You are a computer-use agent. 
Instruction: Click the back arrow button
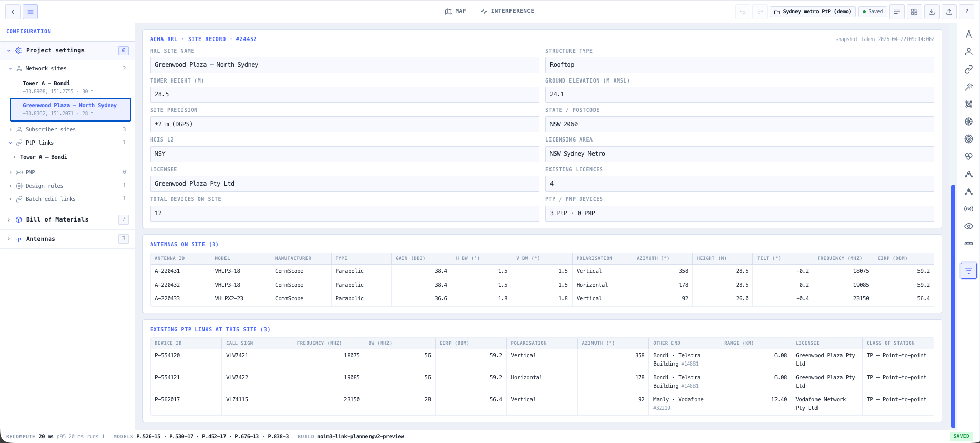tap(13, 12)
